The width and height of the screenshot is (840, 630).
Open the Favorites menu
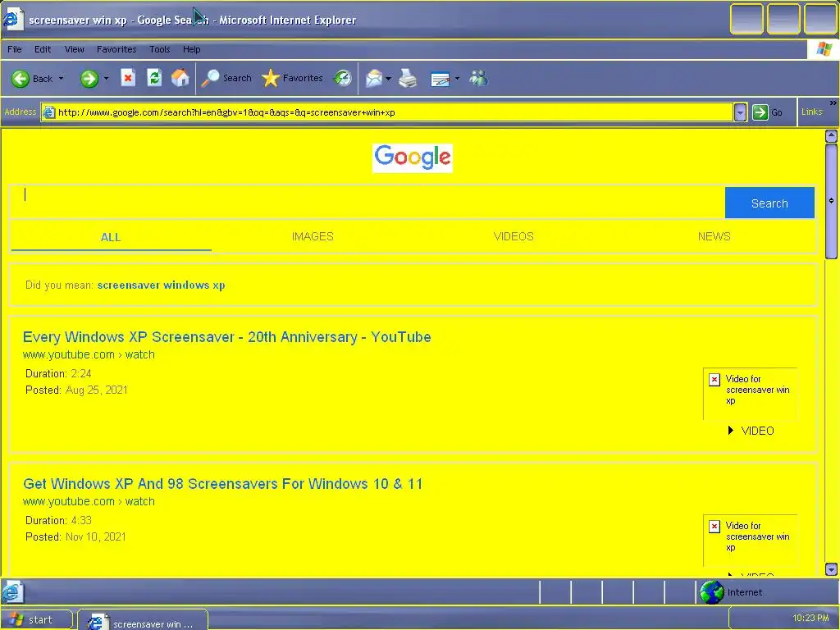(116, 49)
